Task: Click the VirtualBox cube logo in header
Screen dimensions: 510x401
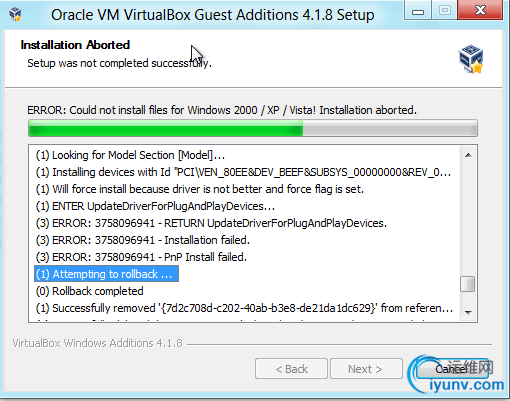Action: [471, 59]
